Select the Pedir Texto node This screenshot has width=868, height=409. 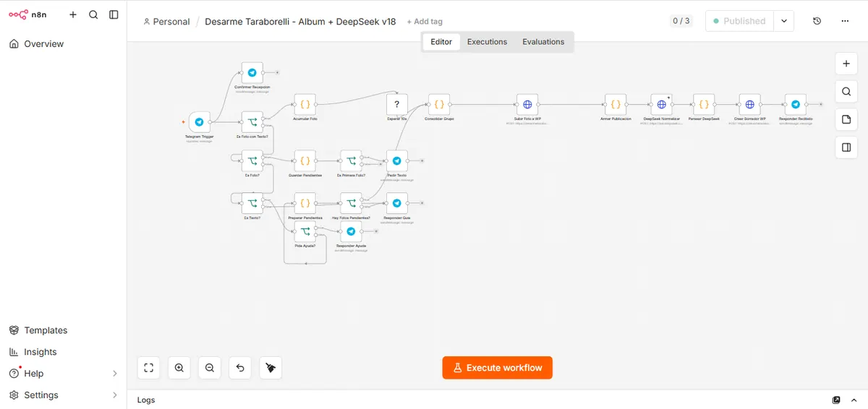click(396, 160)
